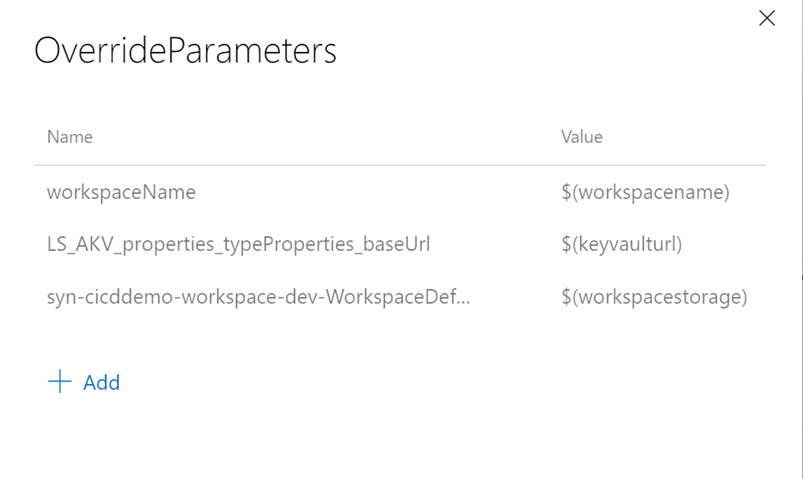Select the workspaceName parameter name field
803x479 pixels.
click(121, 192)
